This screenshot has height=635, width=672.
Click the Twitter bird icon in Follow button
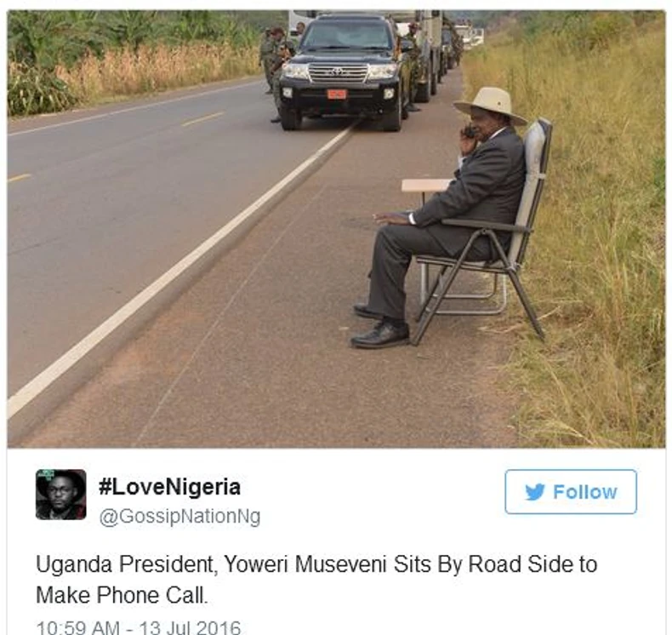(535, 492)
